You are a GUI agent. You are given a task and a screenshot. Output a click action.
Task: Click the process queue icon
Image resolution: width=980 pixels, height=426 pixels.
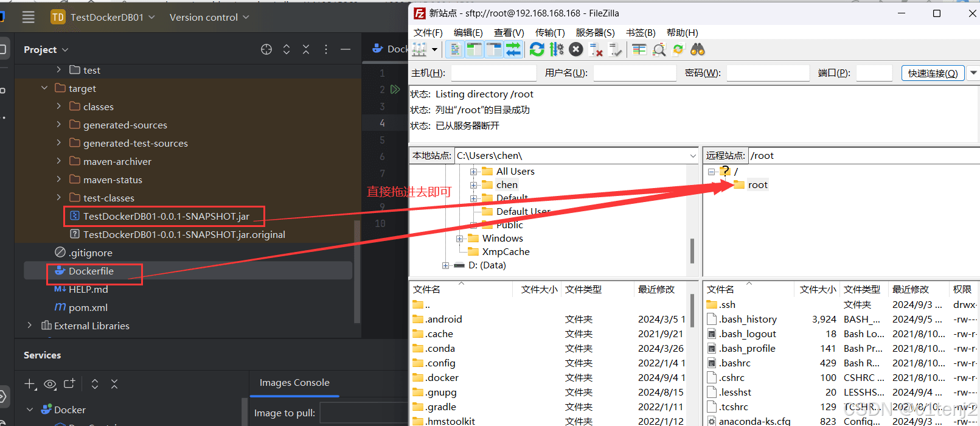(x=556, y=49)
